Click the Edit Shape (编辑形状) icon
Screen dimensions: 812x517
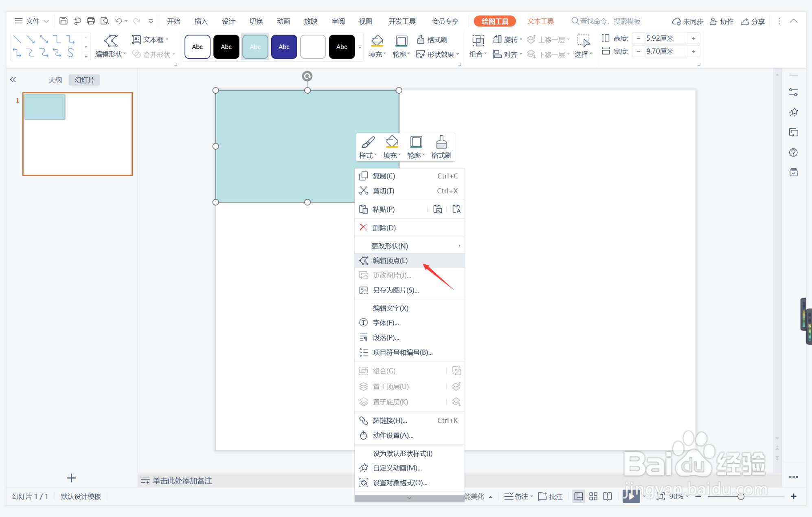111,40
